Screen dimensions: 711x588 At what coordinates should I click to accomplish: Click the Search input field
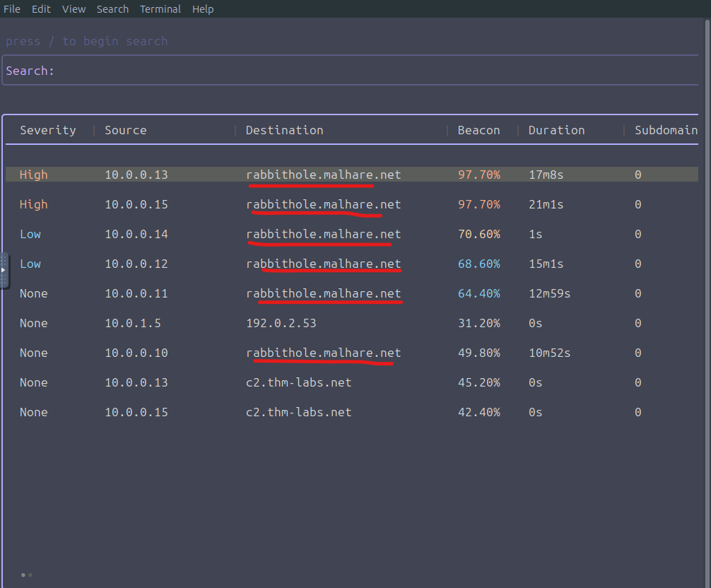point(350,70)
